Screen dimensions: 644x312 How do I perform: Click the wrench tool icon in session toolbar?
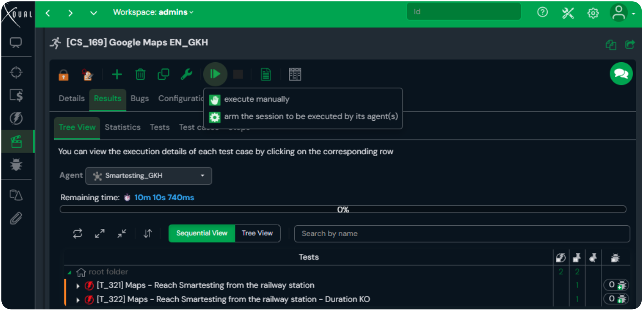(186, 74)
